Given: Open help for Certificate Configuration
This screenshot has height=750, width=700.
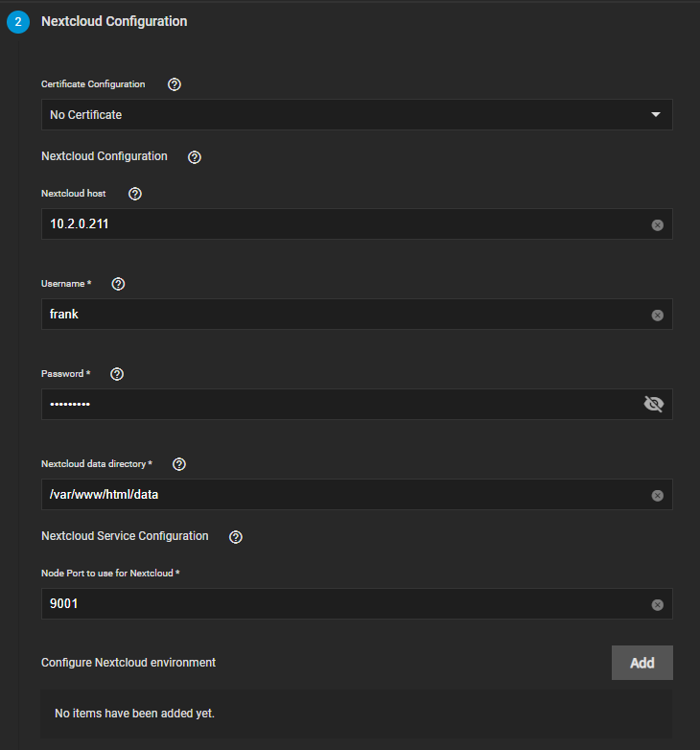Looking at the screenshot, I should point(175,84).
